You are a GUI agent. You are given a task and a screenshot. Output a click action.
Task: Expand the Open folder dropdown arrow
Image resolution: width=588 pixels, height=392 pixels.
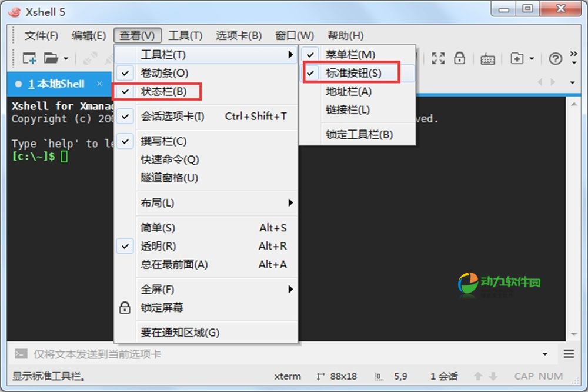coord(66,59)
